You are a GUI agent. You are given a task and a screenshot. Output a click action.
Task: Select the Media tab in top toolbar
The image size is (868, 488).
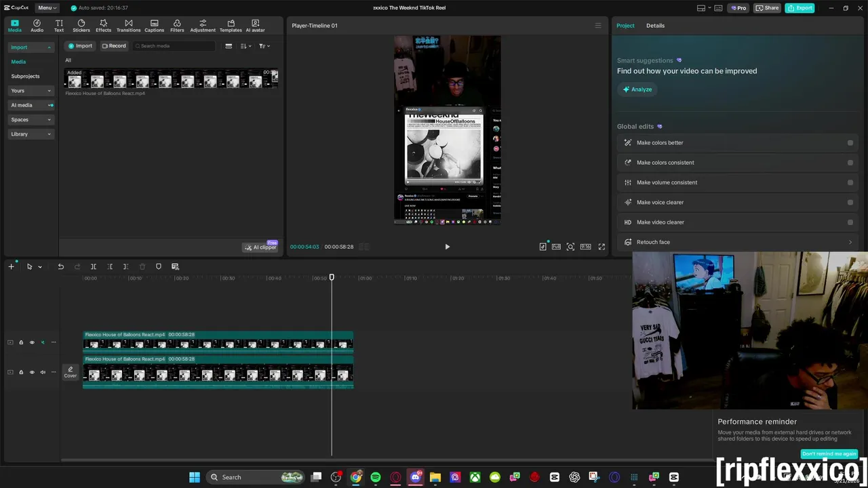point(15,26)
